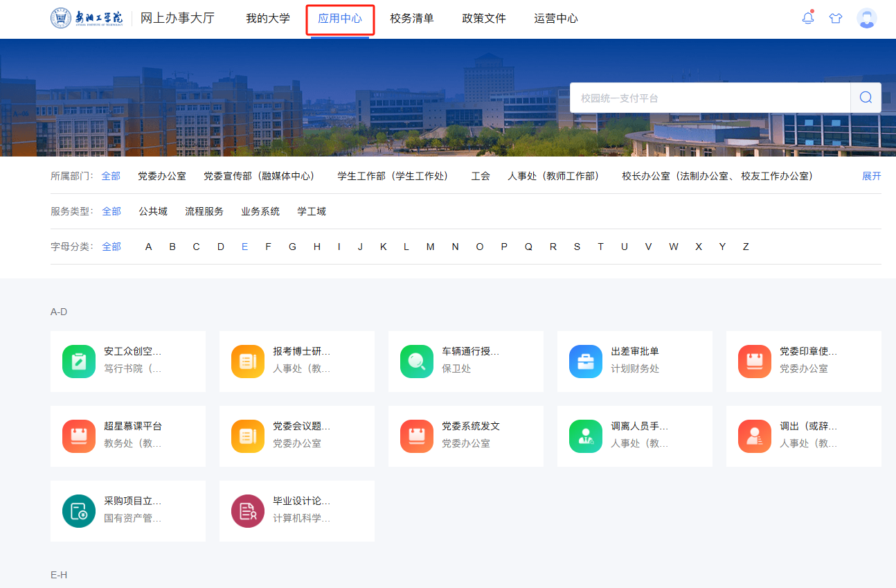Click the search magnifier button

click(x=866, y=98)
